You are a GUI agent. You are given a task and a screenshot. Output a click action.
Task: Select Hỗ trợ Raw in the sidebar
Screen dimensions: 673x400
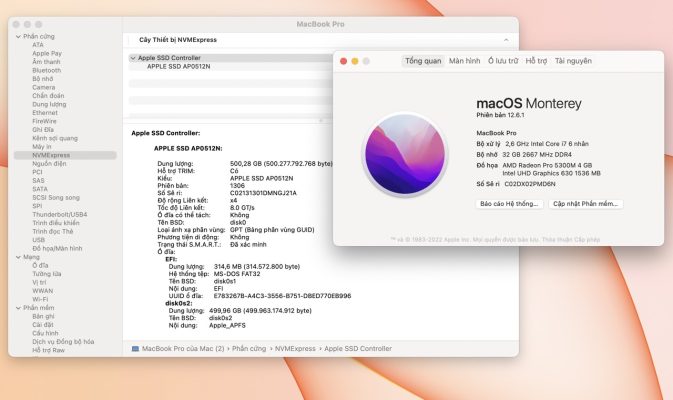(48, 350)
